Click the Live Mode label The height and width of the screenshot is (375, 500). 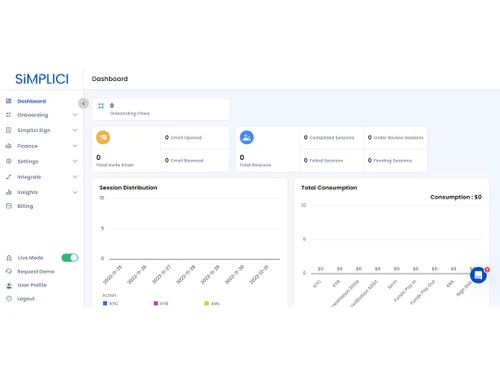coord(30,258)
